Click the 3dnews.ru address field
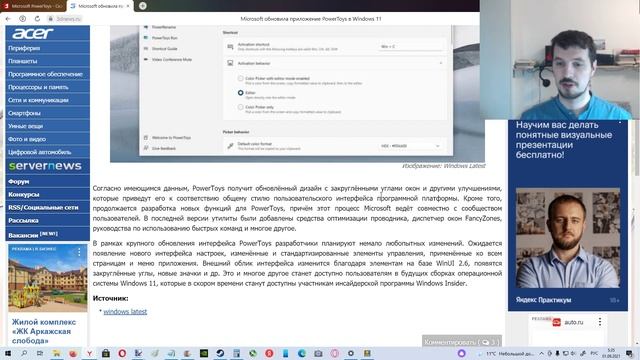The width and height of the screenshot is (640, 360). (x=68, y=19)
